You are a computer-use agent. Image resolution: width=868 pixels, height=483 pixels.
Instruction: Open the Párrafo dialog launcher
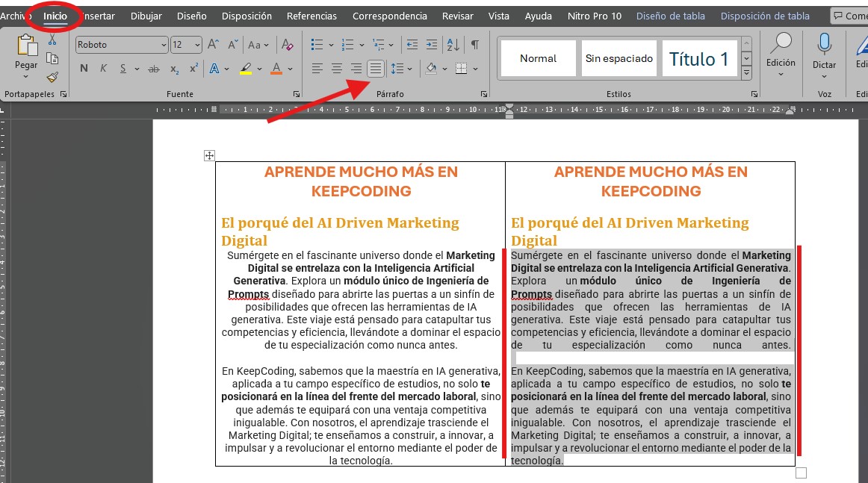pyautogui.click(x=484, y=94)
